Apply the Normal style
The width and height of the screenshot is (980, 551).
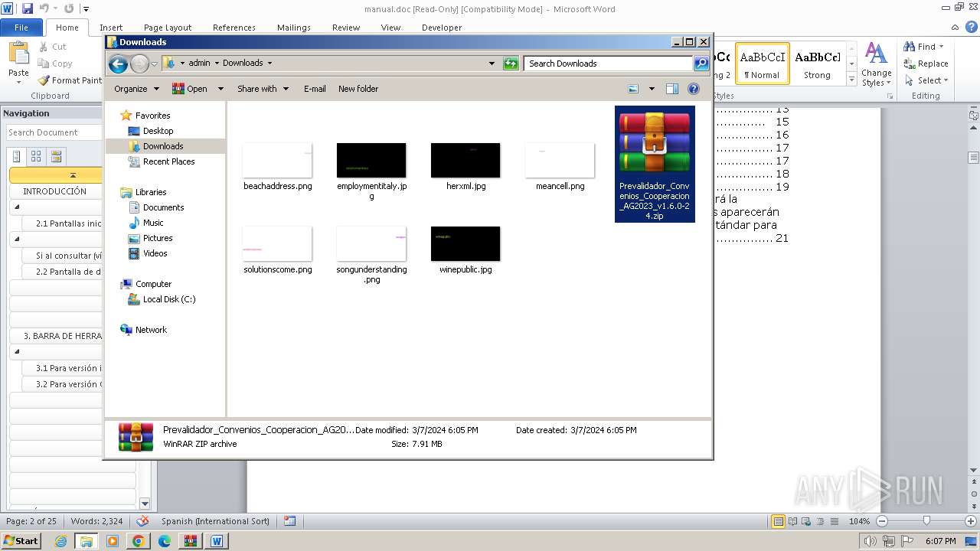762,64
